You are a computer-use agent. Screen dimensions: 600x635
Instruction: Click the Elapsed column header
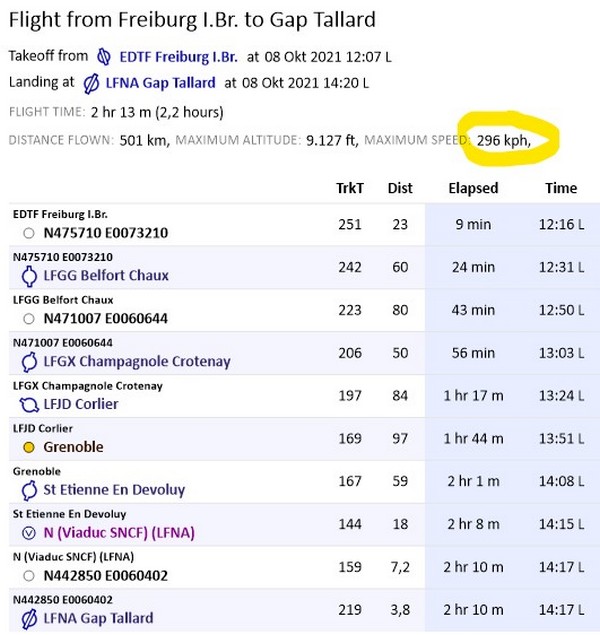click(473, 188)
